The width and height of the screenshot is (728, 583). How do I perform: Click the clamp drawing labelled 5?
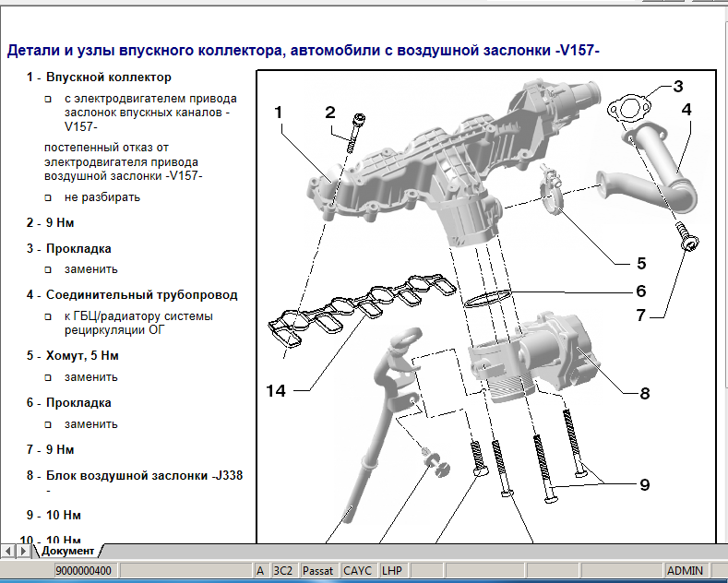(x=554, y=191)
